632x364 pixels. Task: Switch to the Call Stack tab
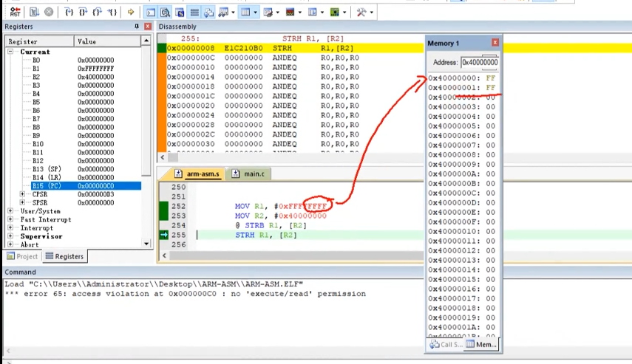point(446,344)
